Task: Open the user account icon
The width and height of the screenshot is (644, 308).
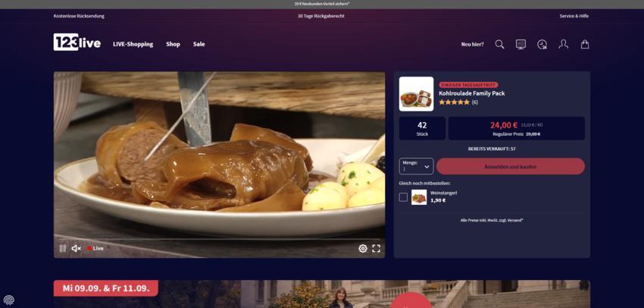Action: click(564, 44)
